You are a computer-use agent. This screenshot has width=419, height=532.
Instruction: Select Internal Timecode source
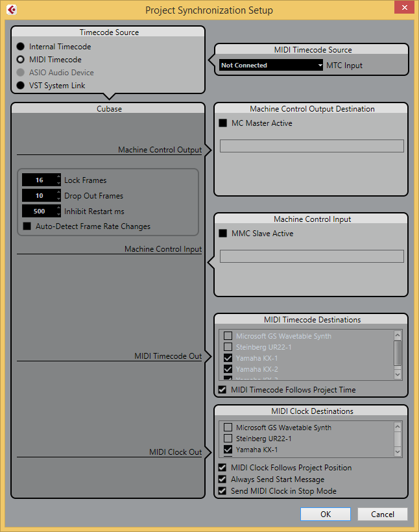tap(20, 47)
